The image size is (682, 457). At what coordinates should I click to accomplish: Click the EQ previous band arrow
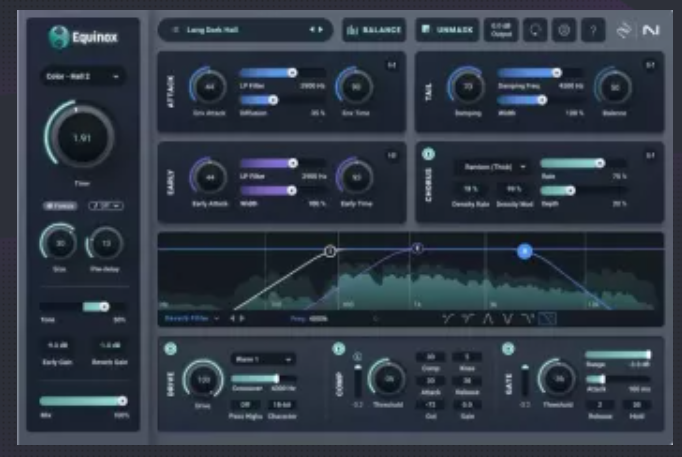[232, 318]
